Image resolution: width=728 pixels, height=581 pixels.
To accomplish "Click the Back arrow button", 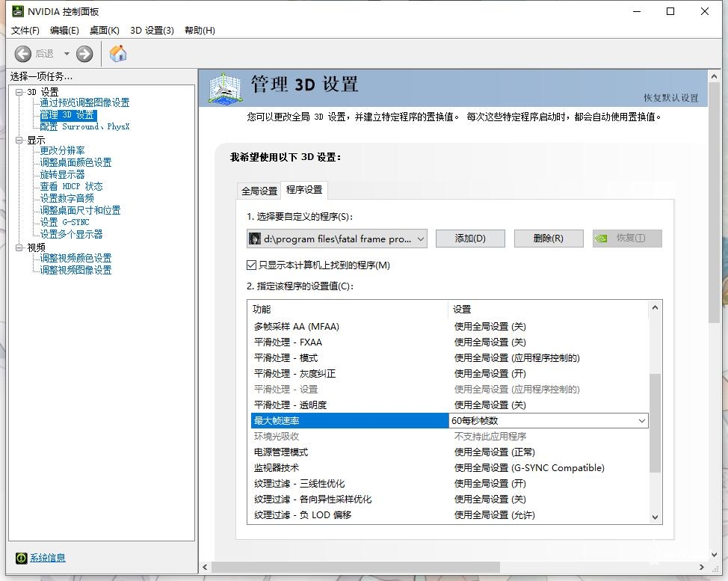I will click(x=23, y=53).
